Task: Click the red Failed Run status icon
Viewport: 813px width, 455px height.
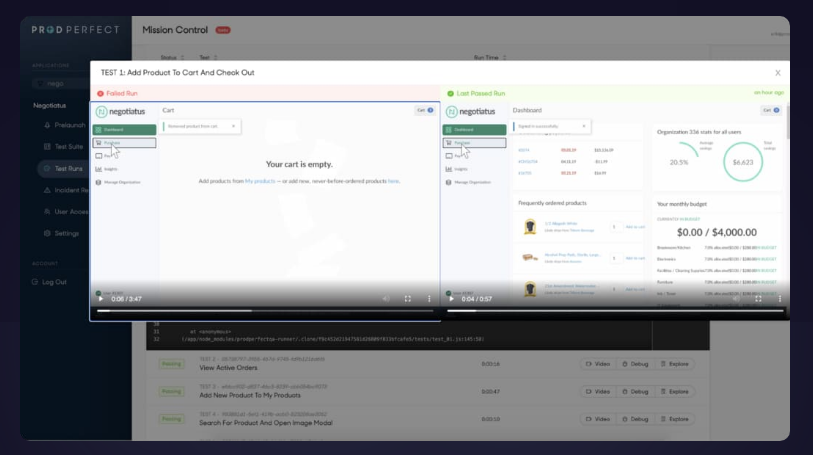Action: pyautogui.click(x=100, y=94)
